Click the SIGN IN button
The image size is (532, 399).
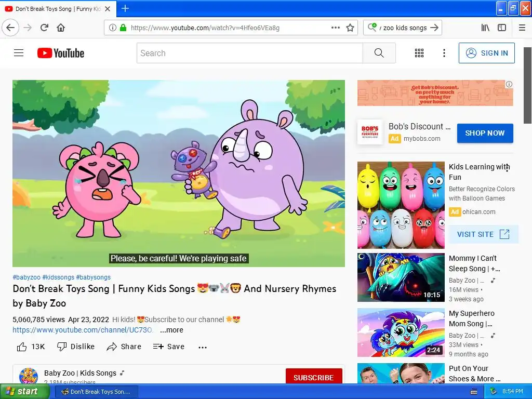pyautogui.click(x=486, y=53)
